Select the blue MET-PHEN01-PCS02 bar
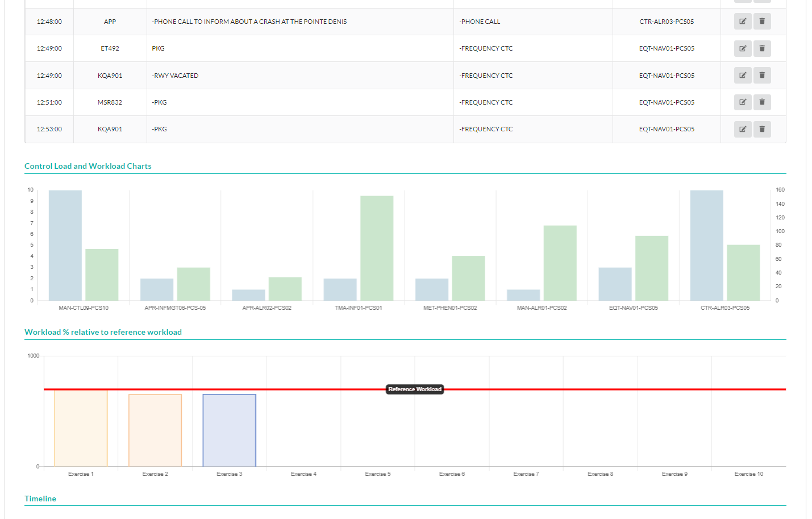This screenshot has height=519, width=812. tap(432, 289)
